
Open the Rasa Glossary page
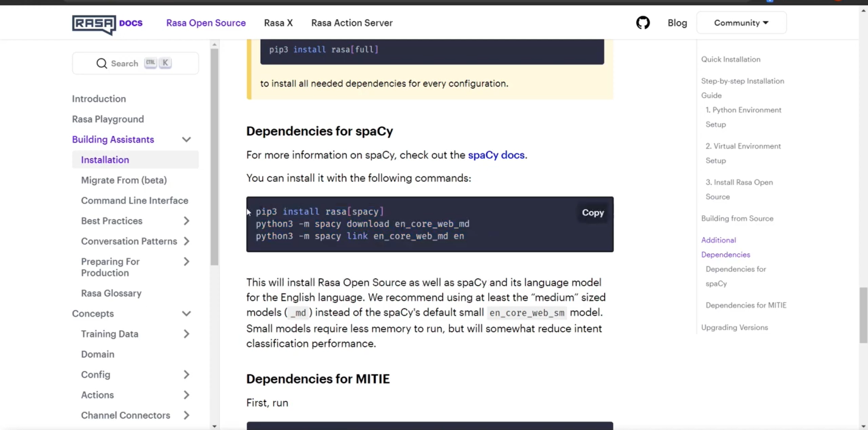click(111, 293)
